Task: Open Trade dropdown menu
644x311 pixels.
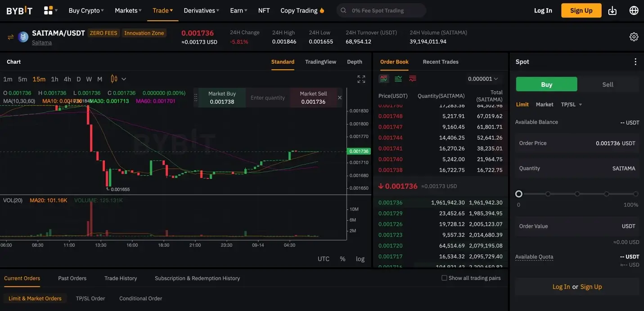Action: (x=162, y=10)
